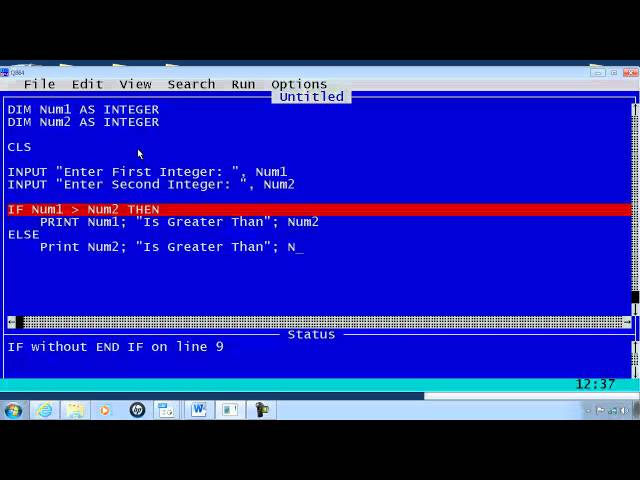The image size is (640, 480).
Task: Switch to the QB64 taskbar item
Action: click(x=230, y=410)
